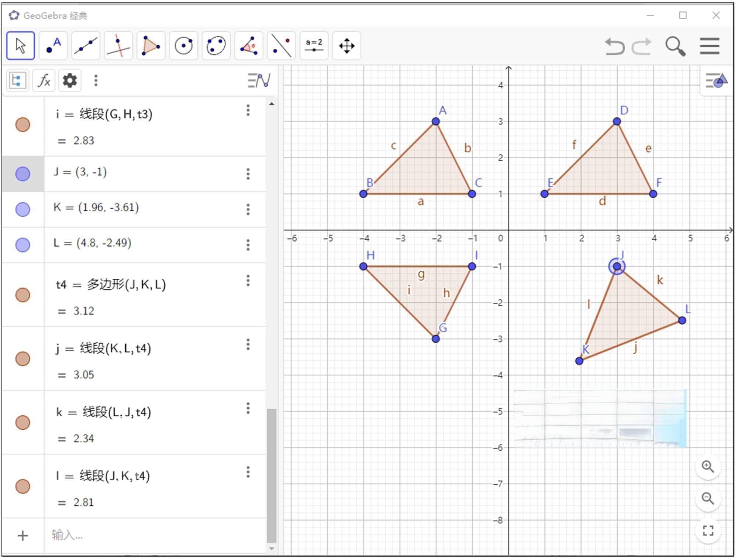Image resolution: width=738 pixels, height=560 pixels.
Task: Toggle visibility of segment j
Action: pos(23,359)
